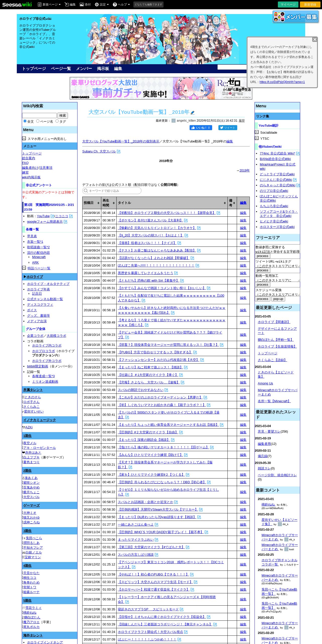Expand the YTSC section
The width and height of the screenshot is (322, 644).
tap(257, 138)
